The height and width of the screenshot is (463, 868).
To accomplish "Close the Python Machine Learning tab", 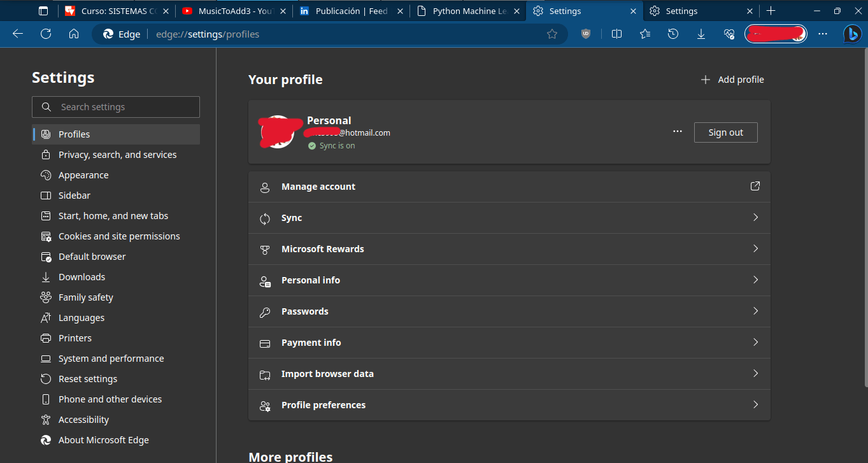I will tap(516, 11).
